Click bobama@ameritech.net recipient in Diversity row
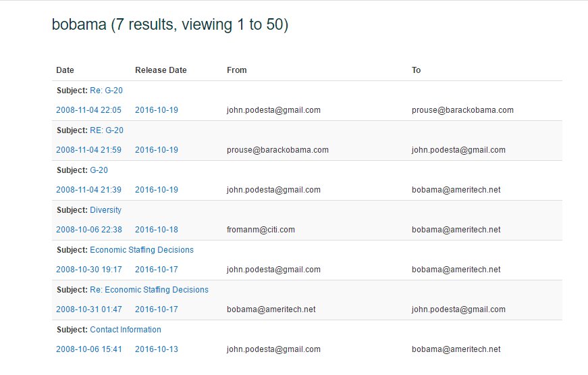The image size is (588, 375). click(x=456, y=229)
